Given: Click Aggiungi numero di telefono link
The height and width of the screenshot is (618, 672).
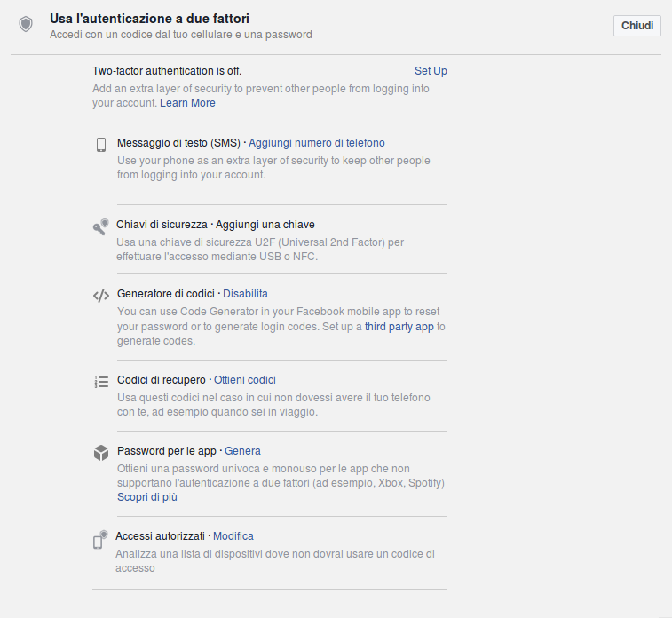Looking at the screenshot, I should pos(317,143).
